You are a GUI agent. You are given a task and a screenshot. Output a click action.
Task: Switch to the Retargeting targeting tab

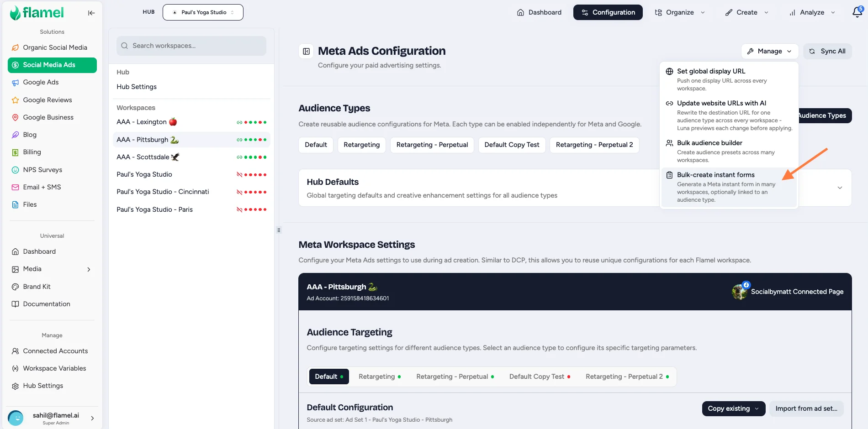coord(380,377)
